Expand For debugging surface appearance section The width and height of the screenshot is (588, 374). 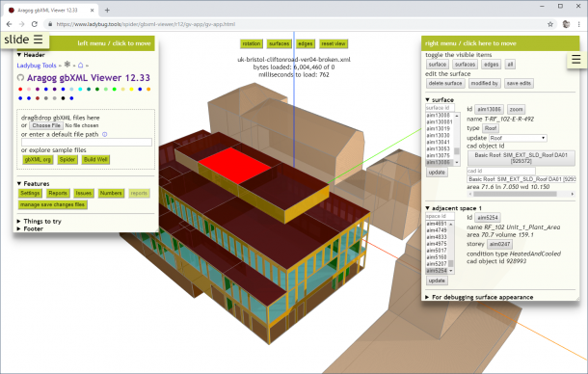point(479,297)
